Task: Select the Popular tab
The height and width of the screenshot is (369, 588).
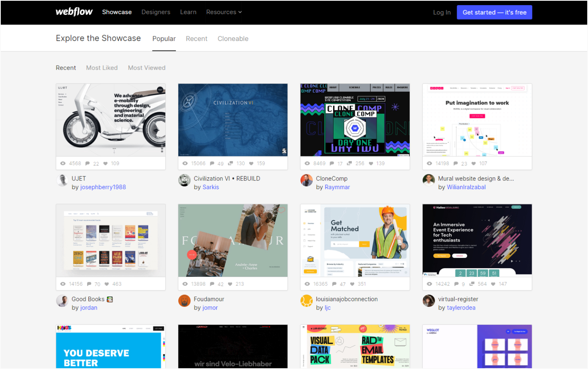Action: (x=164, y=39)
